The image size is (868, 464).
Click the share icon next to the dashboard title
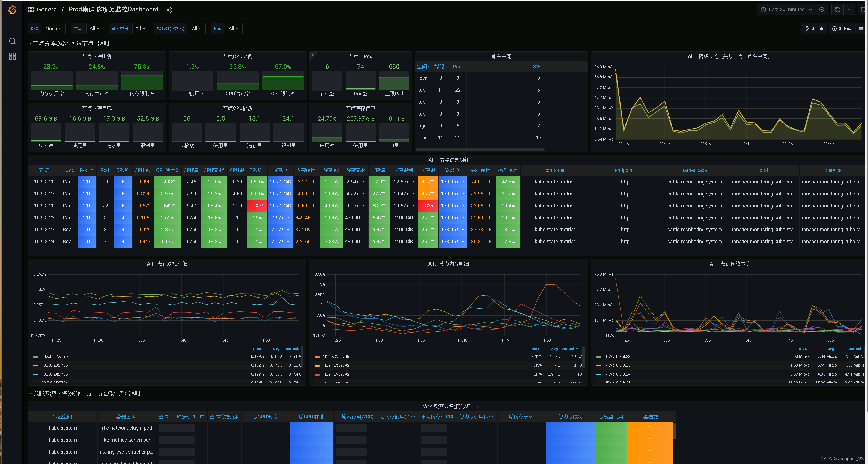click(169, 10)
